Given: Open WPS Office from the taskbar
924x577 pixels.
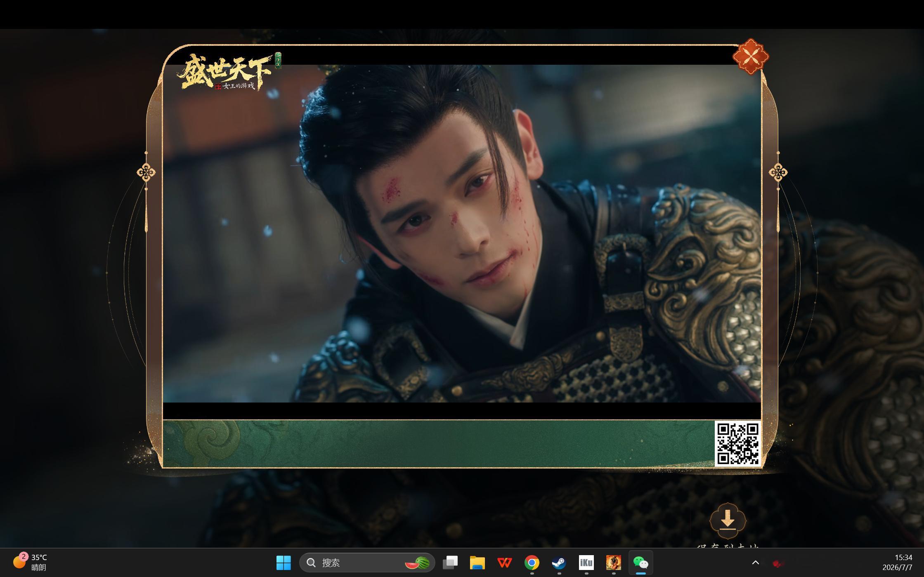Looking at the screenshot, I should pos(505,563).
